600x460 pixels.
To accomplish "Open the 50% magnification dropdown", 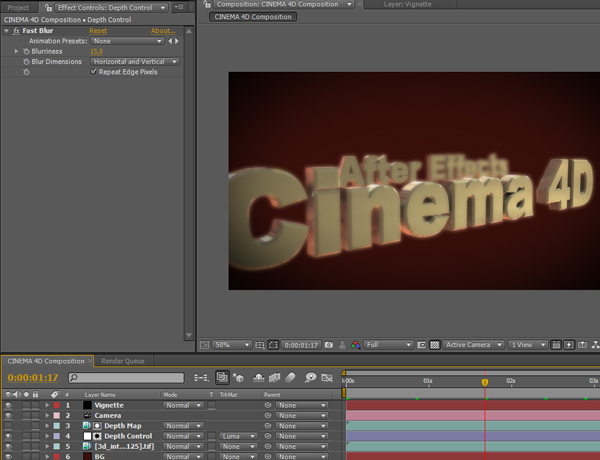I will coord(232,345).
